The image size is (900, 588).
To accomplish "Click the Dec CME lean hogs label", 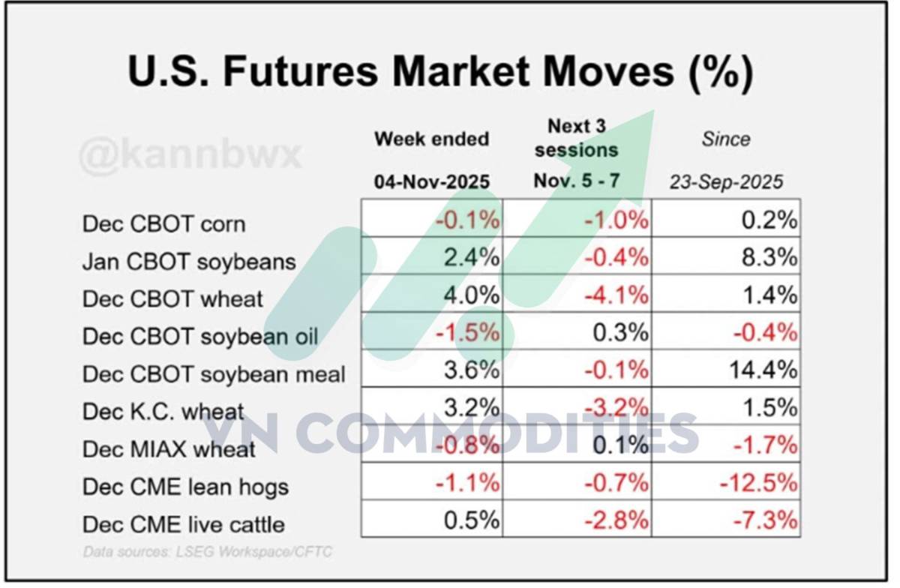I will point(185,486).
